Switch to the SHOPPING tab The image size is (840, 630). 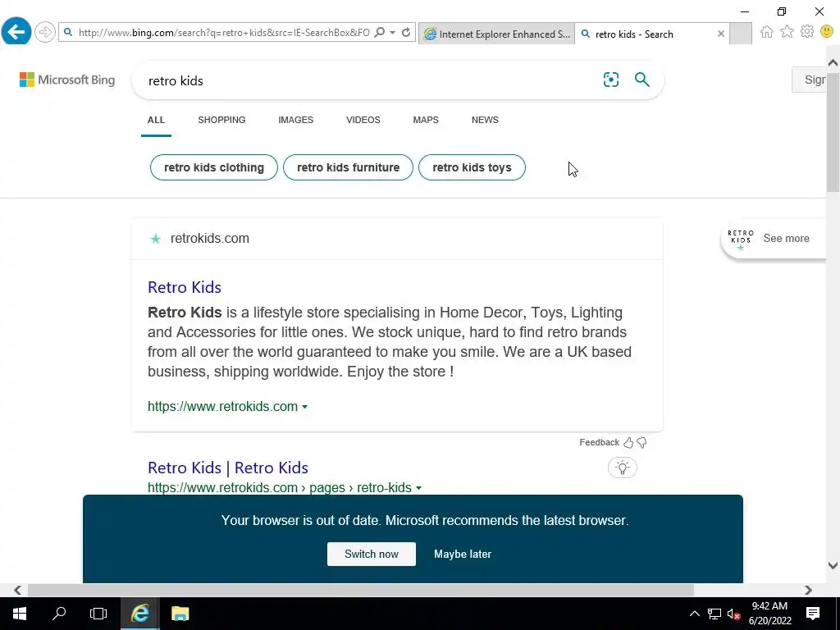221,120
